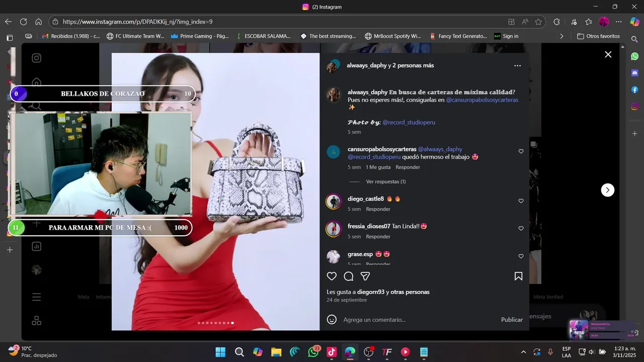Open the @cansuropabolsosycarteras mention in caption
The width and height of the screenshot is (644, 362).
pos(482,100)
